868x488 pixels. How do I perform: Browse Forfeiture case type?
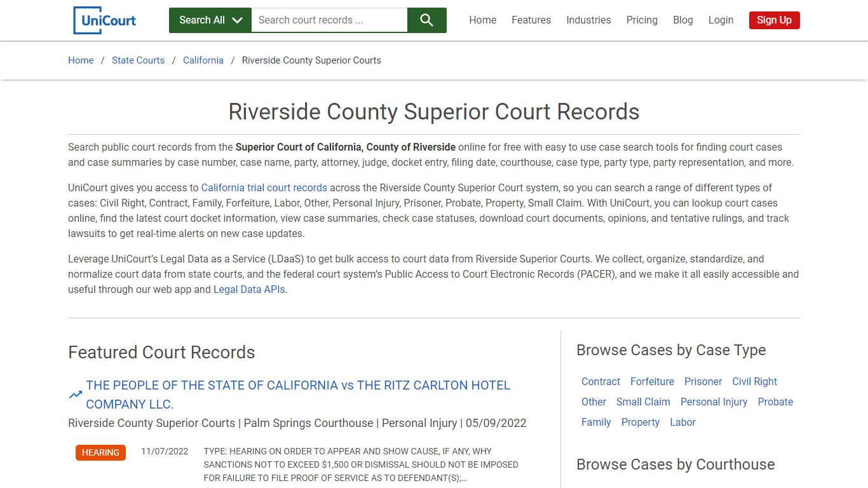tap(652, 382)
